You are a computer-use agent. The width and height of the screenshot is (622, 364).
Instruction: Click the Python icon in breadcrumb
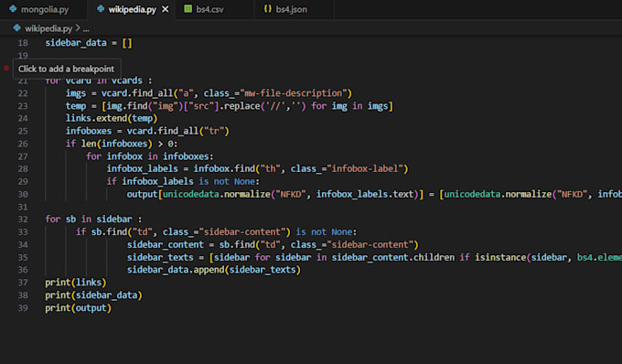click(17, 28)
